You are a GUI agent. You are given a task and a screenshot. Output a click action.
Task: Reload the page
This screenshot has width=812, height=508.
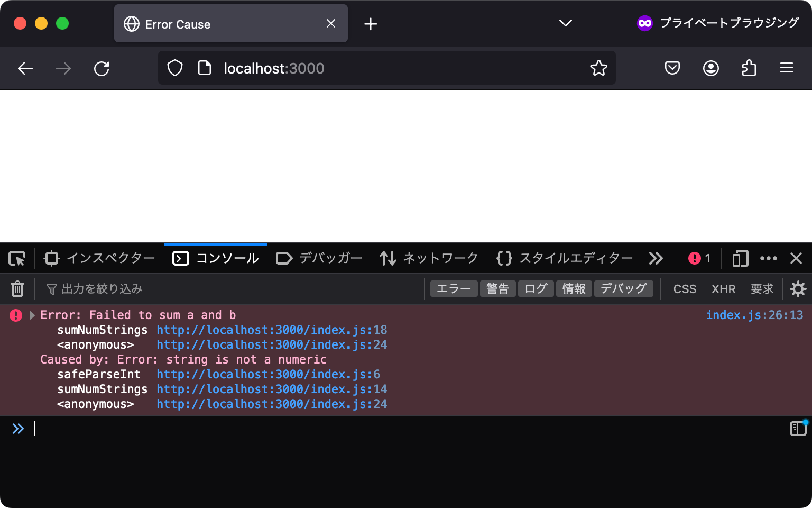coord(101,68)
